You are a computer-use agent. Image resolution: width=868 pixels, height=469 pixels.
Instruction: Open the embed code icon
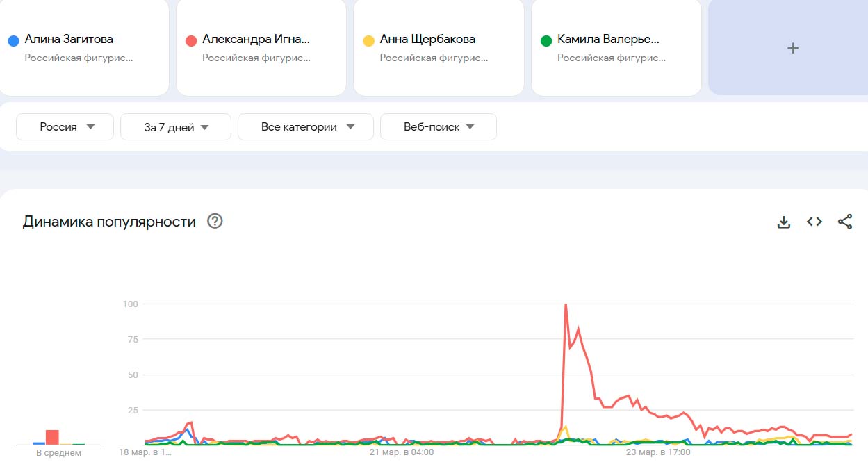[814, 222]
